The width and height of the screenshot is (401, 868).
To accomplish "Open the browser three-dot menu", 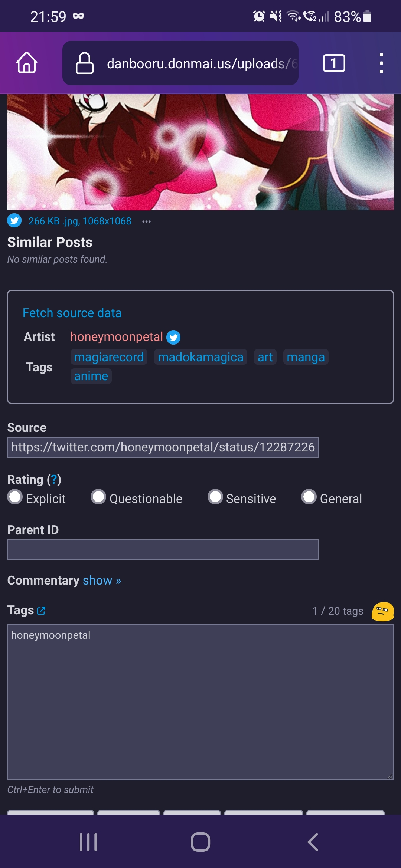I will (x=382, y=63).
